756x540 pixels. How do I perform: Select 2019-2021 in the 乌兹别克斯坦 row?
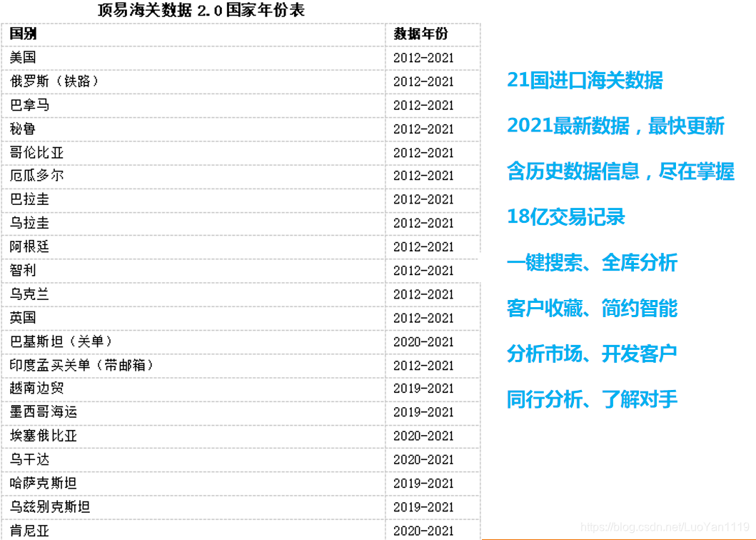tap(423, 507)
